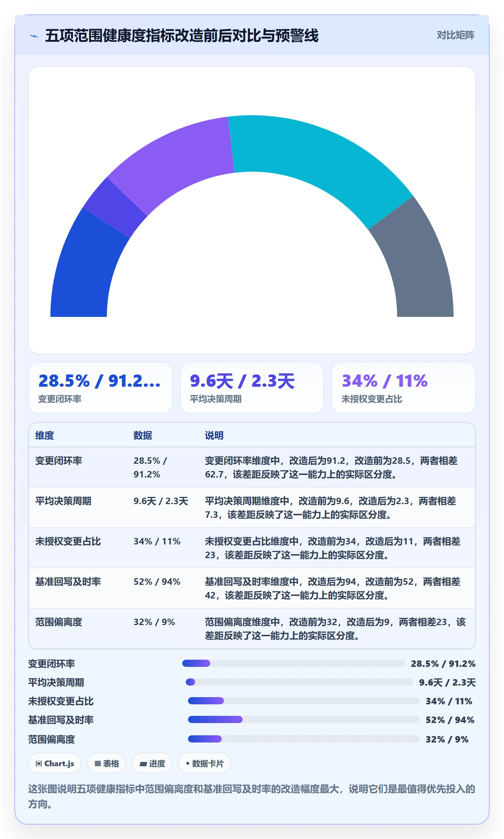Click the 变更闭环率 progress bar
The image size is (504, 839).
[294, 663]
